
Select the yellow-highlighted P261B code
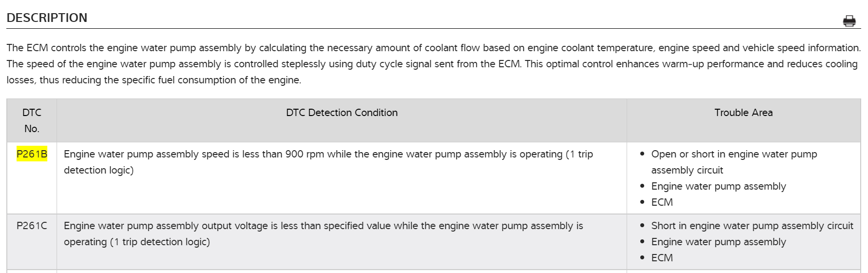[32, 155]
